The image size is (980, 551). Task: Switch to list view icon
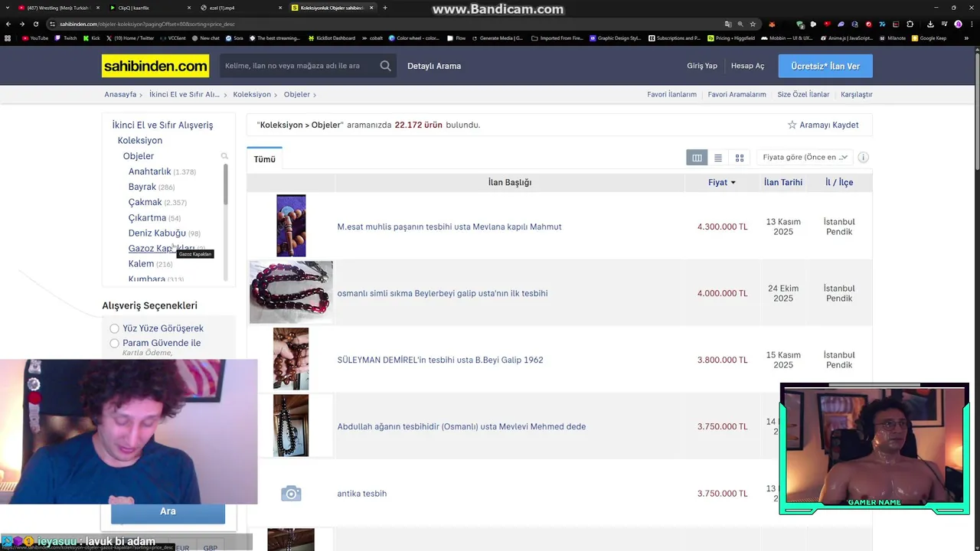[718, 158]
